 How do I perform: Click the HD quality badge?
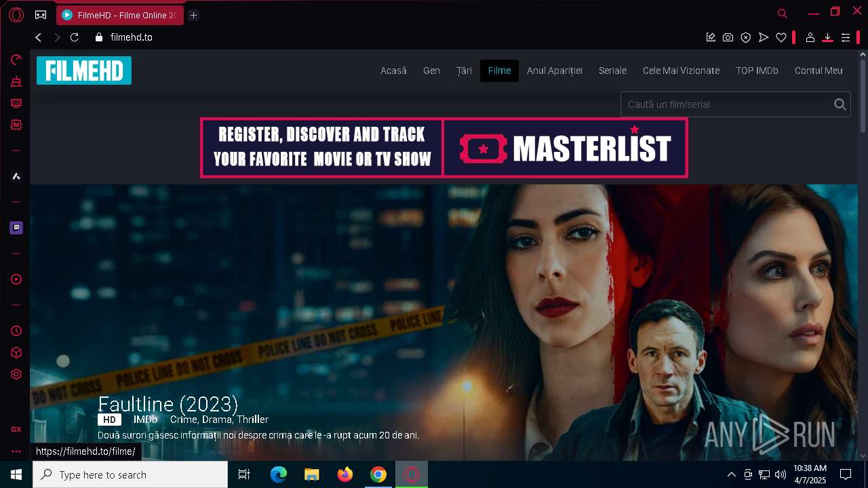[109, 420]
